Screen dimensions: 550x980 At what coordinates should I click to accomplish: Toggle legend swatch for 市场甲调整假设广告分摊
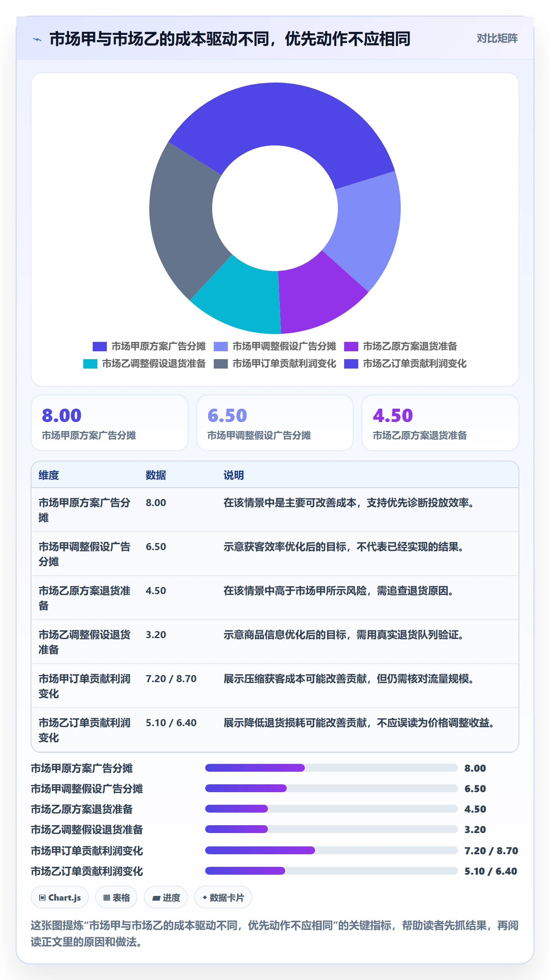221,347
